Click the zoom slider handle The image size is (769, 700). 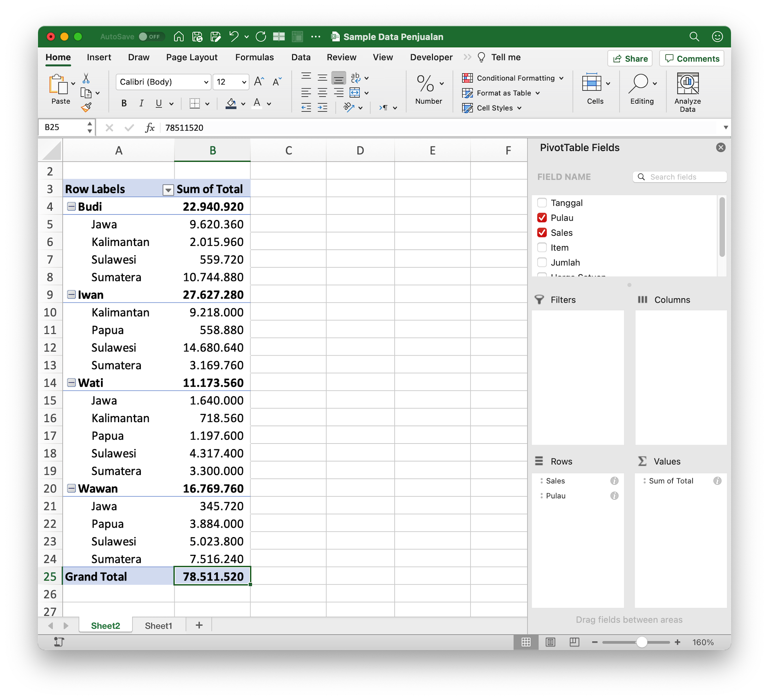coord(642,642)
